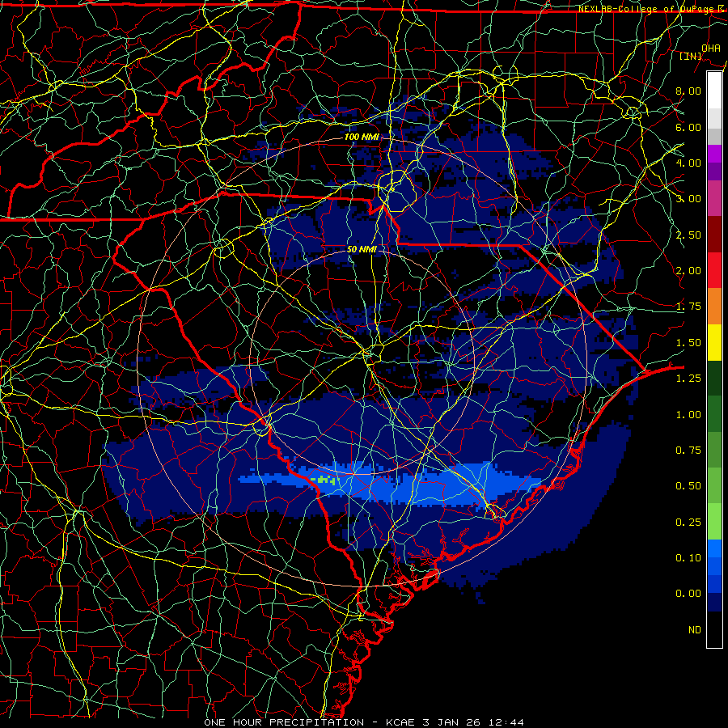Click the 0.10 legend value
728x728 pixels.
[x=688, y=558]
